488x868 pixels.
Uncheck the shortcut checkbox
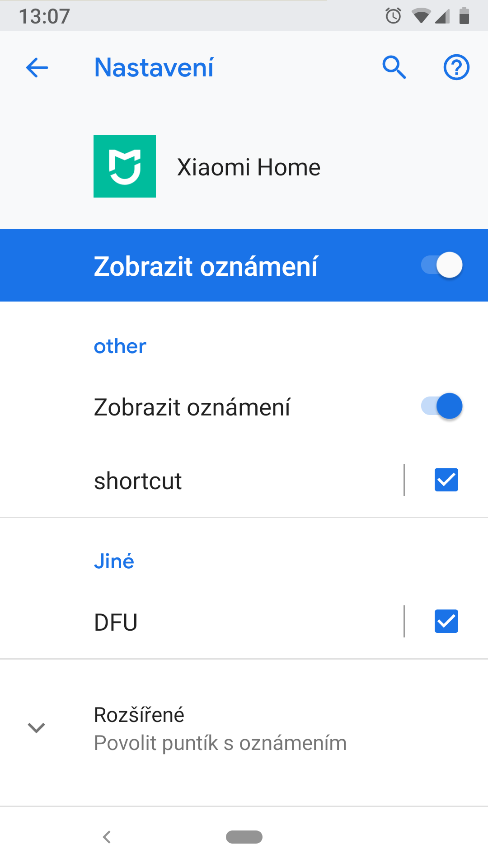tap(446, 480)
